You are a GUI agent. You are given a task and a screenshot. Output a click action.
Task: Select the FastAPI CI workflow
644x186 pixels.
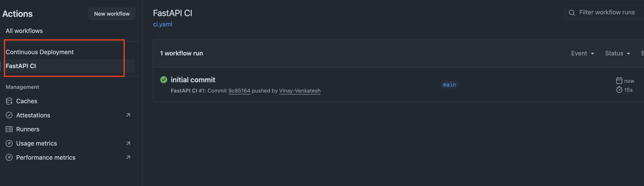21,66
